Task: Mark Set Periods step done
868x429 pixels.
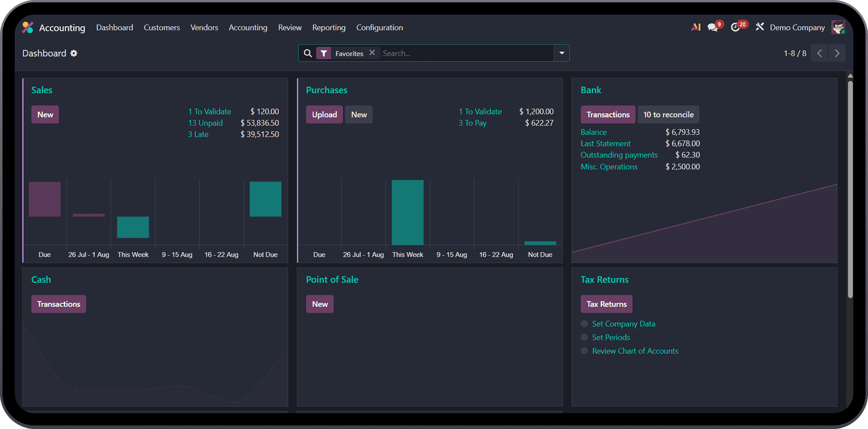Action: [585, 337]
